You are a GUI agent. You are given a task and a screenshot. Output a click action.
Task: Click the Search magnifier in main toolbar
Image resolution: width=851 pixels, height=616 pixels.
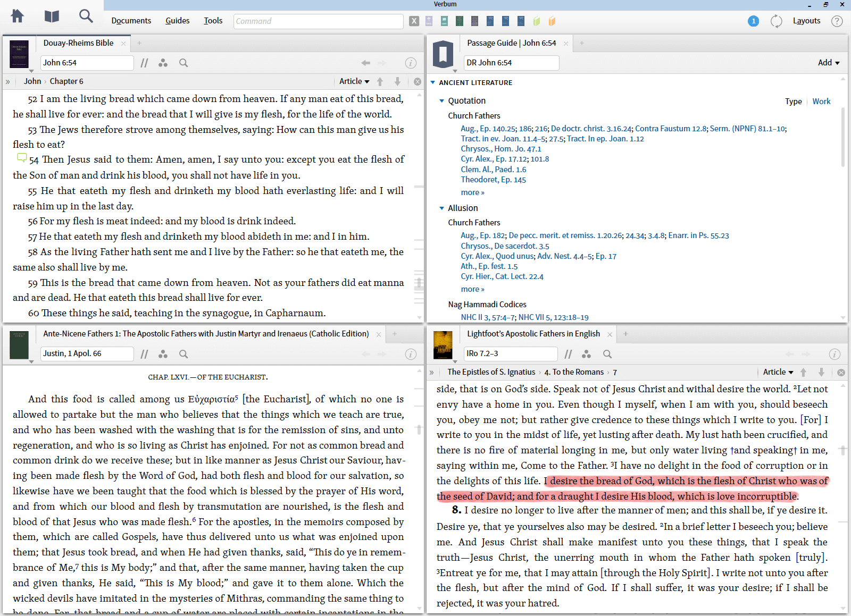(86, 16)
